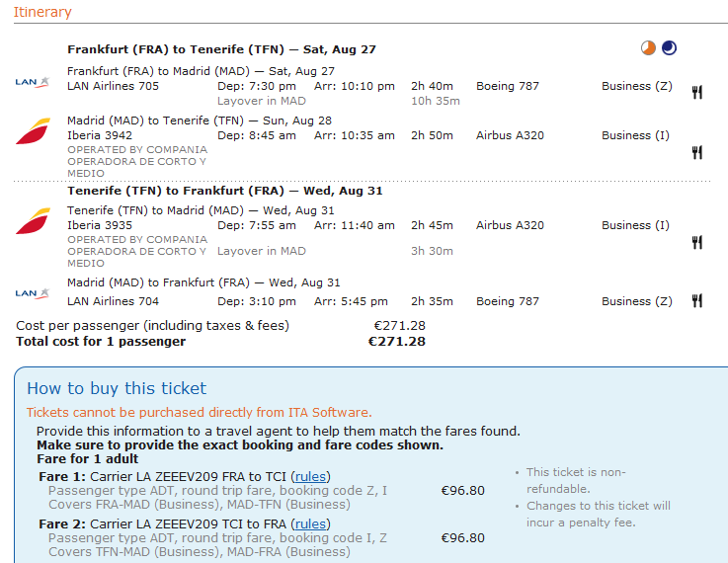Click the 10h 35m layover duration
The height and width of the screenshot is (563, 728).
436,101
